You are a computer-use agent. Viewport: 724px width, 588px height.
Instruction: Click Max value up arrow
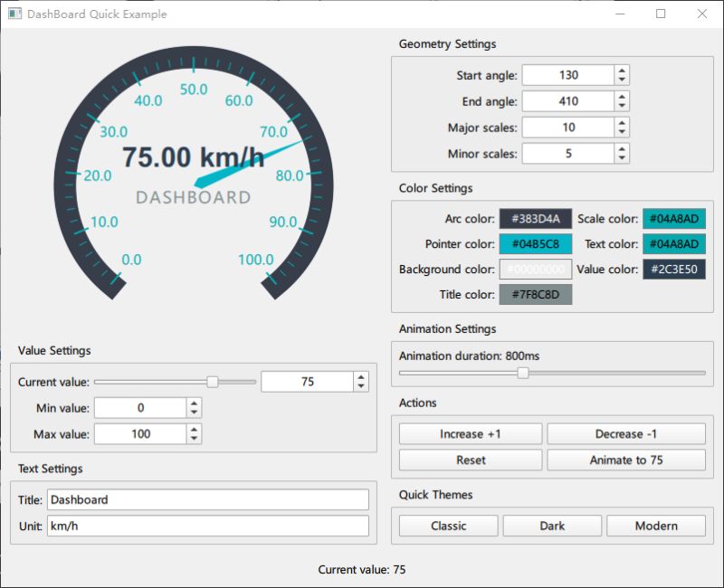point(194,429)
